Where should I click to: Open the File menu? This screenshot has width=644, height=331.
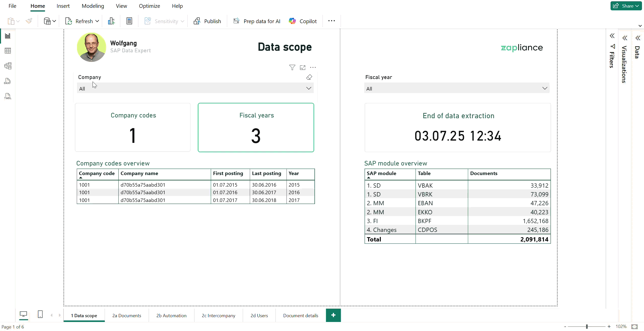(x=12, y=6)
